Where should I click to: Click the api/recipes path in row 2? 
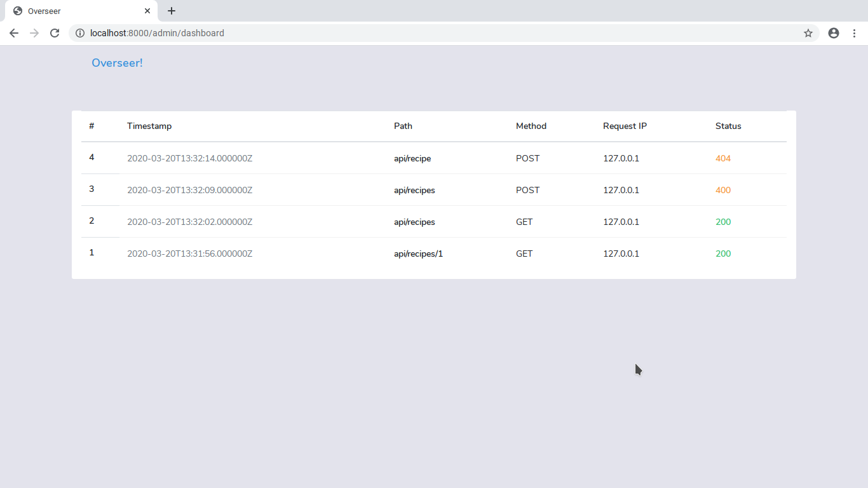(414, 222)
